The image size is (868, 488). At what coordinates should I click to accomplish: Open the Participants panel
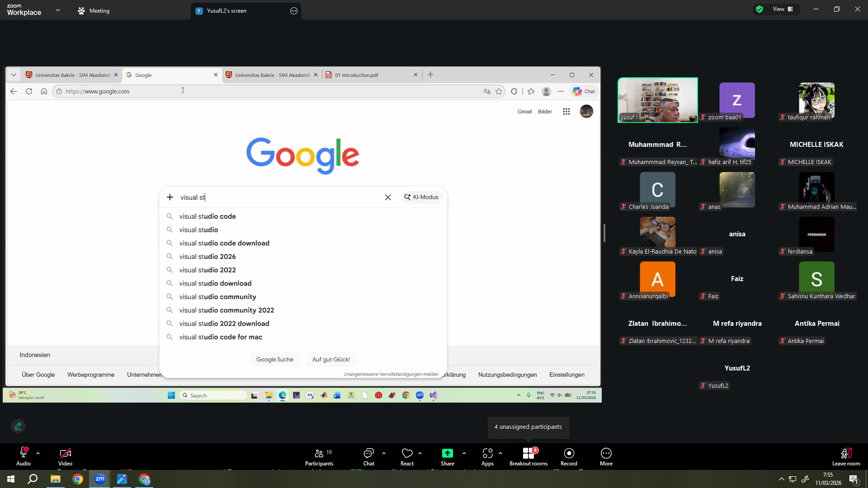tap(319, 456)
